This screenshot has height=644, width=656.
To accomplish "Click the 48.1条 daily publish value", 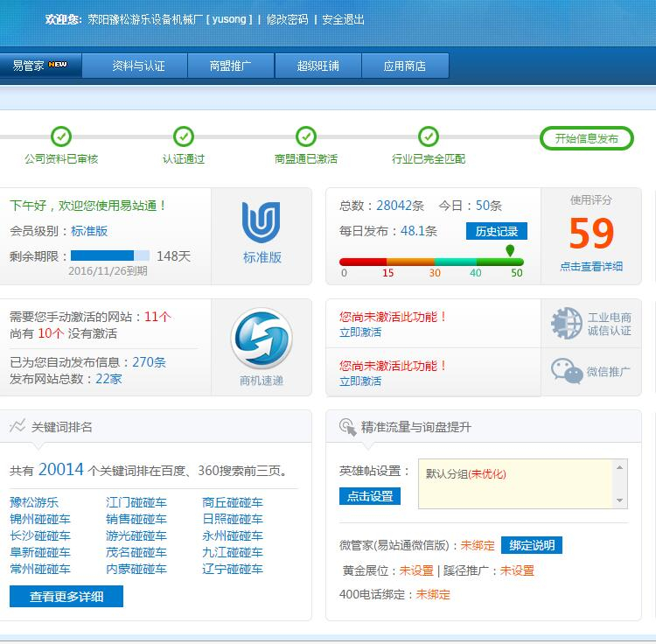I will pos(419,231).
